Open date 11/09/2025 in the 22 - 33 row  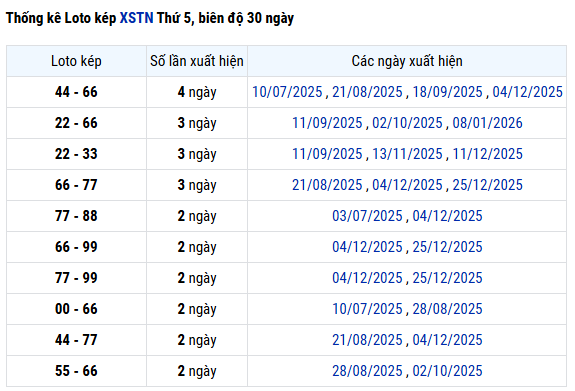pos(327,154)
